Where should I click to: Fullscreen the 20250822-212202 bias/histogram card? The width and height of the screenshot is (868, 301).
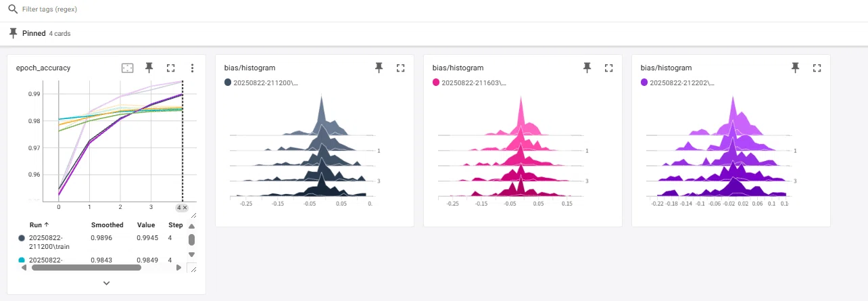pyautogui.click(x=817, y=68)
